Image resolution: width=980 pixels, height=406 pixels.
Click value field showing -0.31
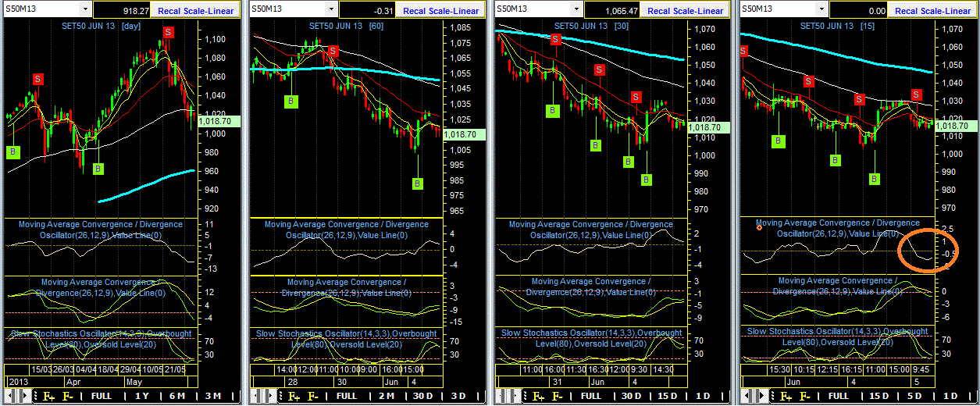(x=367, y=11)
